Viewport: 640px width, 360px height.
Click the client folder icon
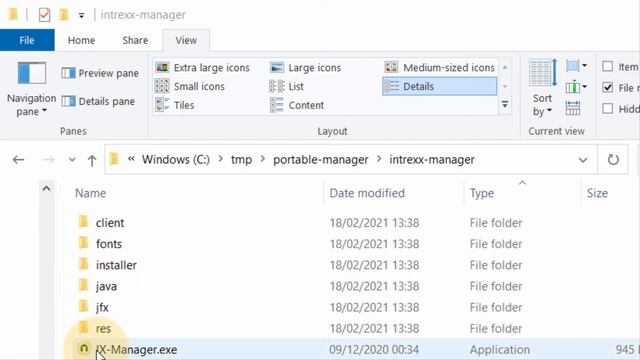tap(83, 222)
